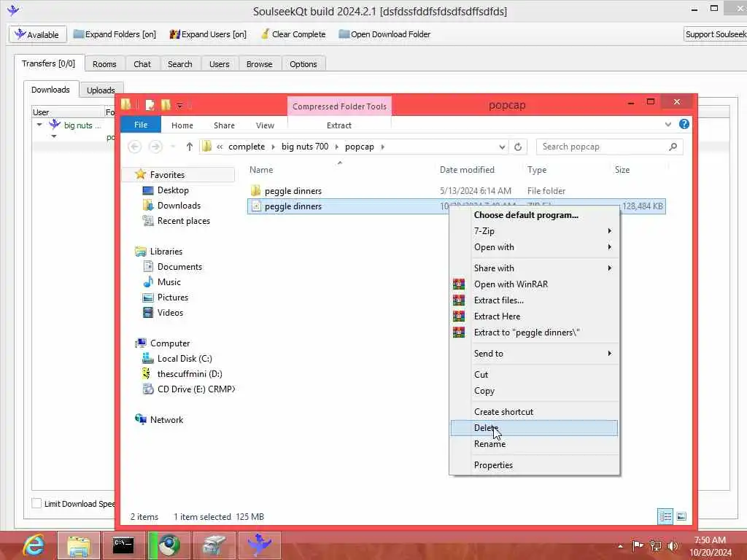Image resolution: width=747 pixels, height=560 pixels.
Task: Expand the Send to submenu
Action: click(533, 354)
